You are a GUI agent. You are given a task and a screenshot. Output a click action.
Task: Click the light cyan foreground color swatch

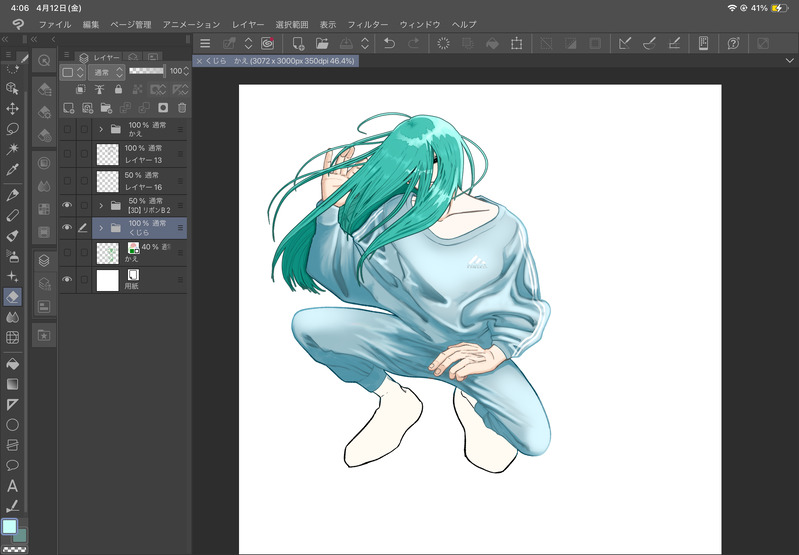pyautogui.click(x=9, y=526)
